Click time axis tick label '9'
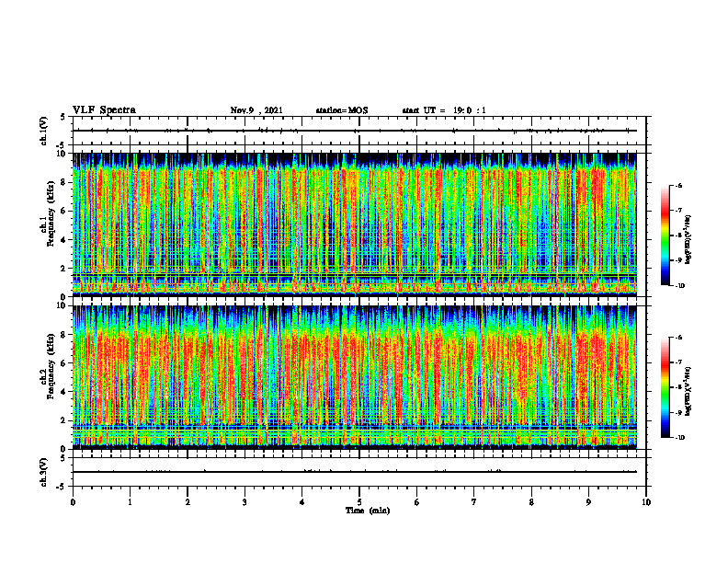728x563 pixels. [x=588, y=502]
